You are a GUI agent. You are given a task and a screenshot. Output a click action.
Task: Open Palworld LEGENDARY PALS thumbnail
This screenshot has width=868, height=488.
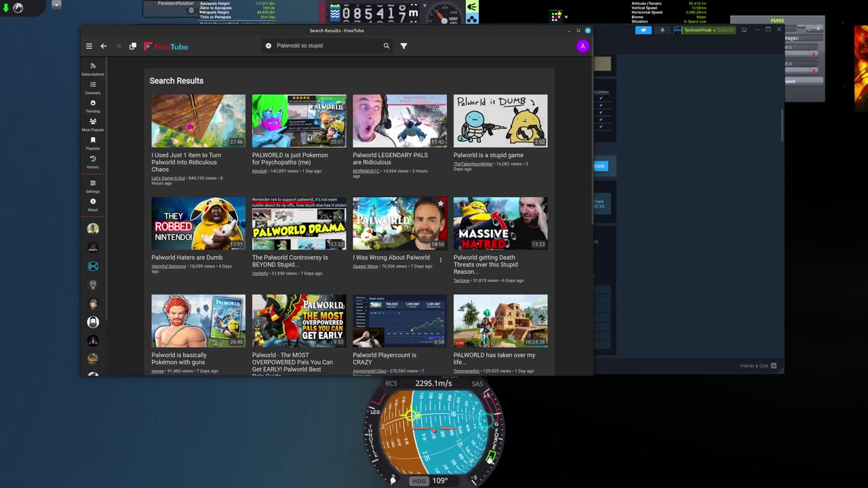tap(399, 121)
